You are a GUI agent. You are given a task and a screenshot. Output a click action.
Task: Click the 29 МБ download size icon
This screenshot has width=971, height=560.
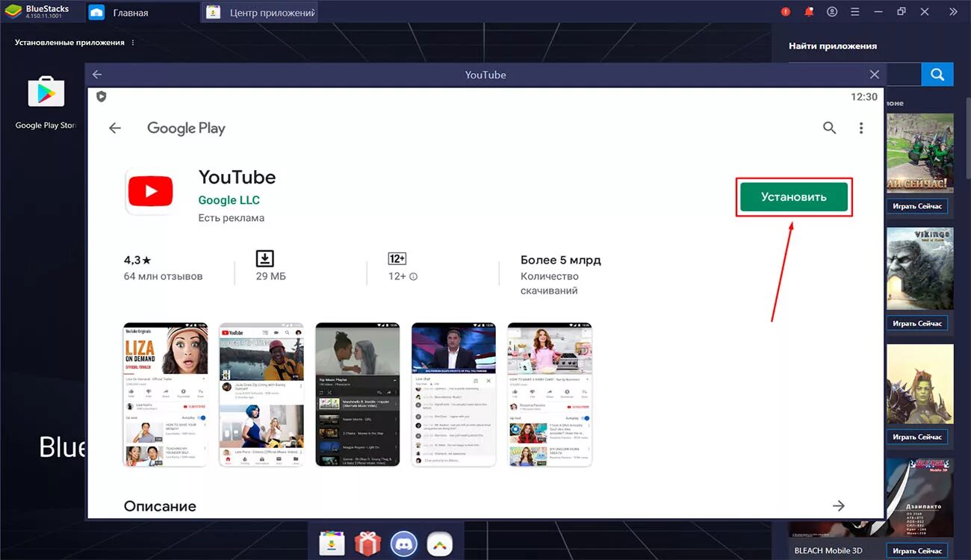[265, 258]
